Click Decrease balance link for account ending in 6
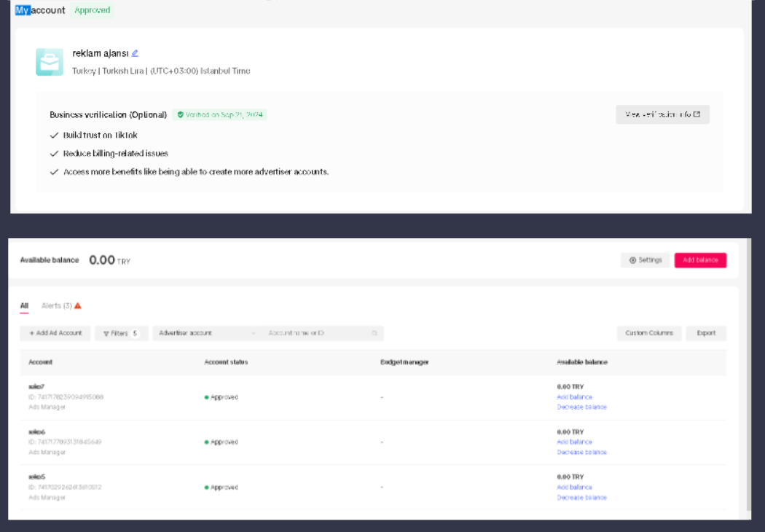 [581, 453]
